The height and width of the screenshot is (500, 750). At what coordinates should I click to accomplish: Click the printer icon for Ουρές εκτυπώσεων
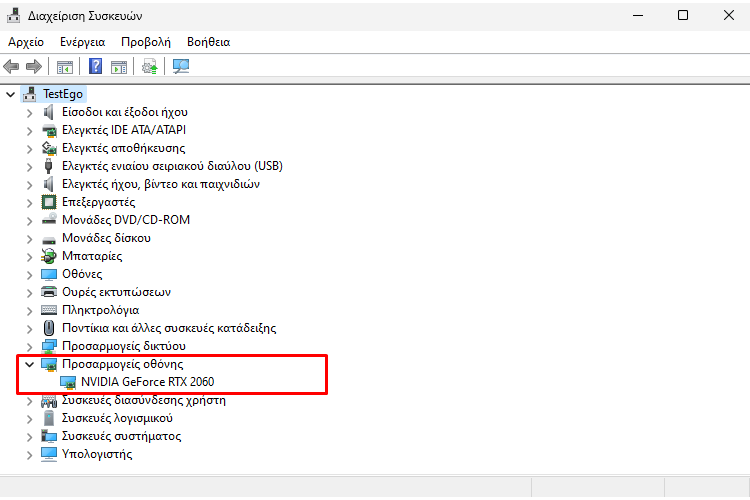coord(49,292)
